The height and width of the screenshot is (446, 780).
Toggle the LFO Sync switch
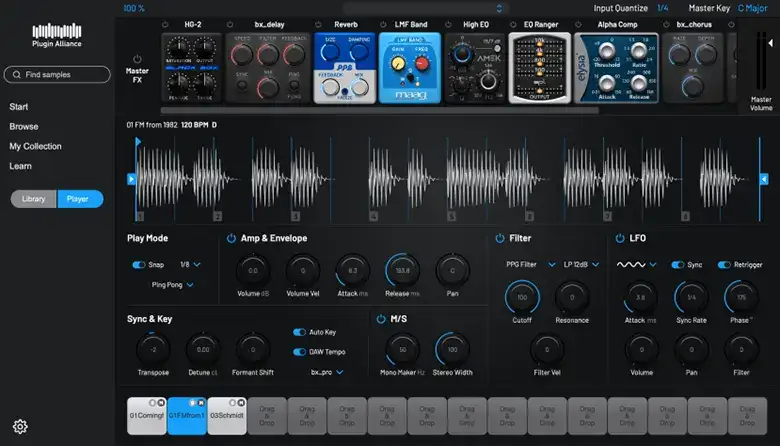click(x=678, y=265)
